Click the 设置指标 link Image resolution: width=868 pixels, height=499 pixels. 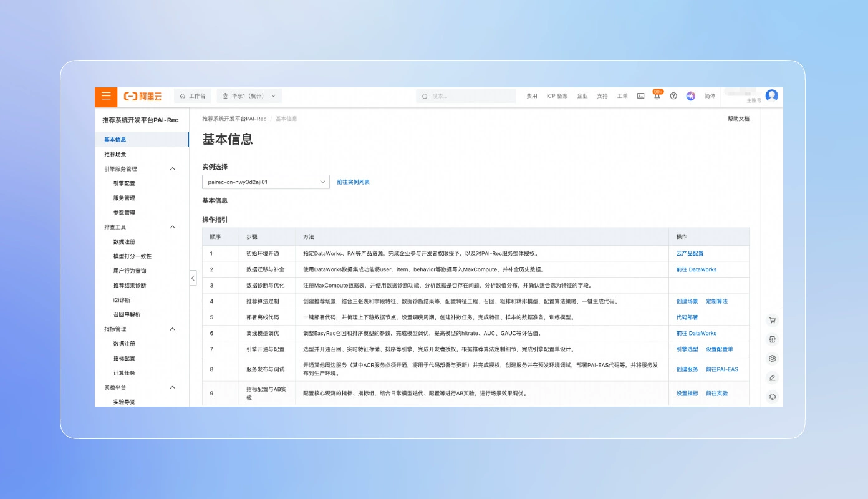coord(687,394)
